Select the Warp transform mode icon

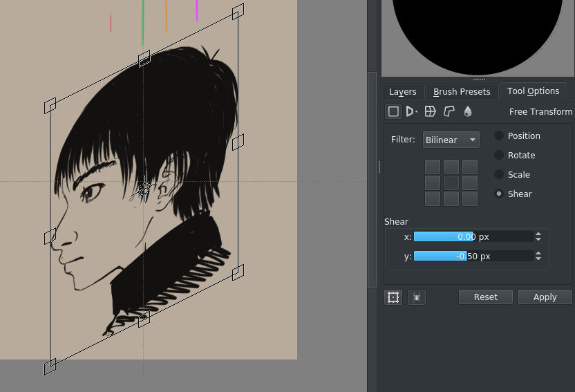click(x=431, y=111)
